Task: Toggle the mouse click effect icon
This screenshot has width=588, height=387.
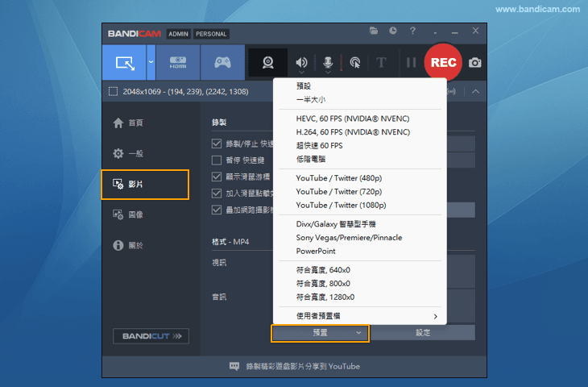Action: [354, 62]
